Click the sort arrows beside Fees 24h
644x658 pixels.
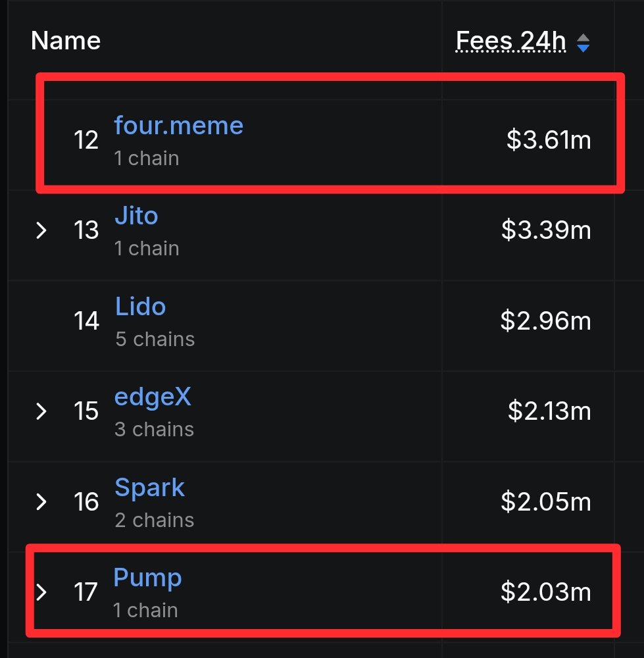(x=583, y=43)
